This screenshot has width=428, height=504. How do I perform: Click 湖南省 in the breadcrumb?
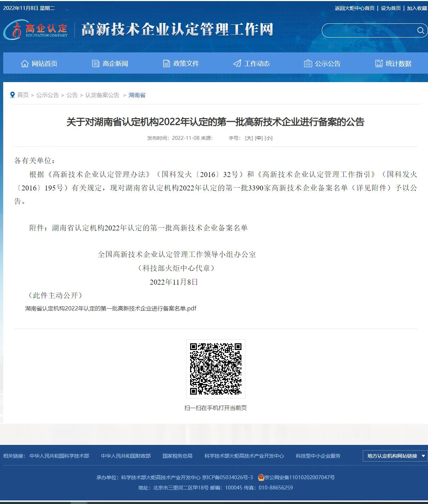[x=137, y=95]
